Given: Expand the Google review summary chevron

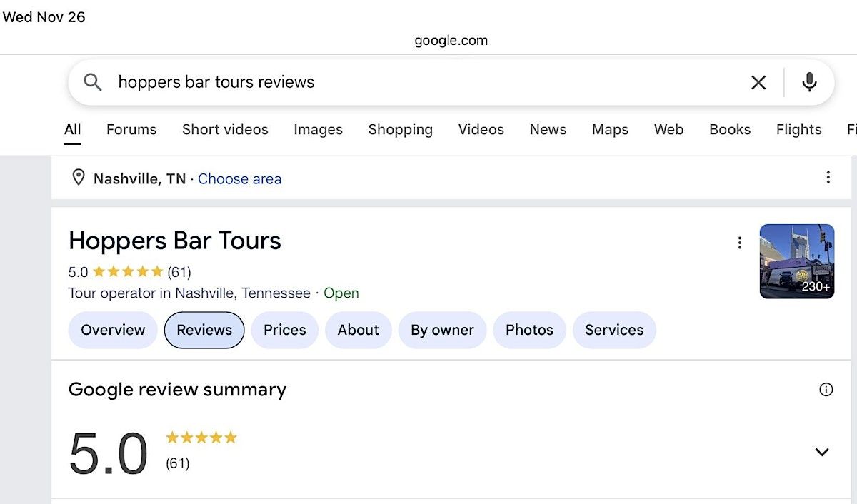Looking at the screenshot, I should click(x=822, y=452).
